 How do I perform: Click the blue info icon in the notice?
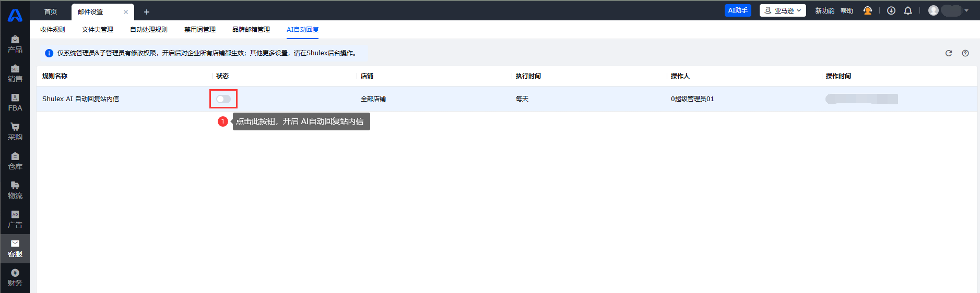[x=49, y=53]
